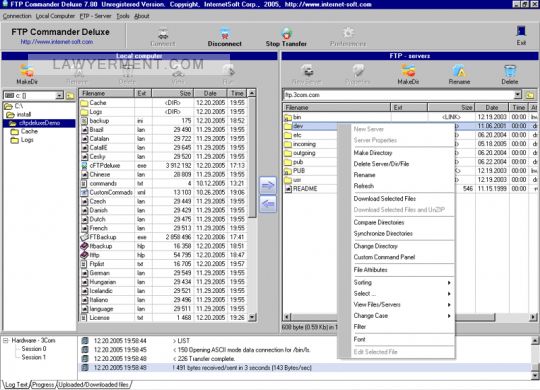540x390 pixels.
Task: Switch to Uploaded/Downloaded files tab
Action: (93, 384)
